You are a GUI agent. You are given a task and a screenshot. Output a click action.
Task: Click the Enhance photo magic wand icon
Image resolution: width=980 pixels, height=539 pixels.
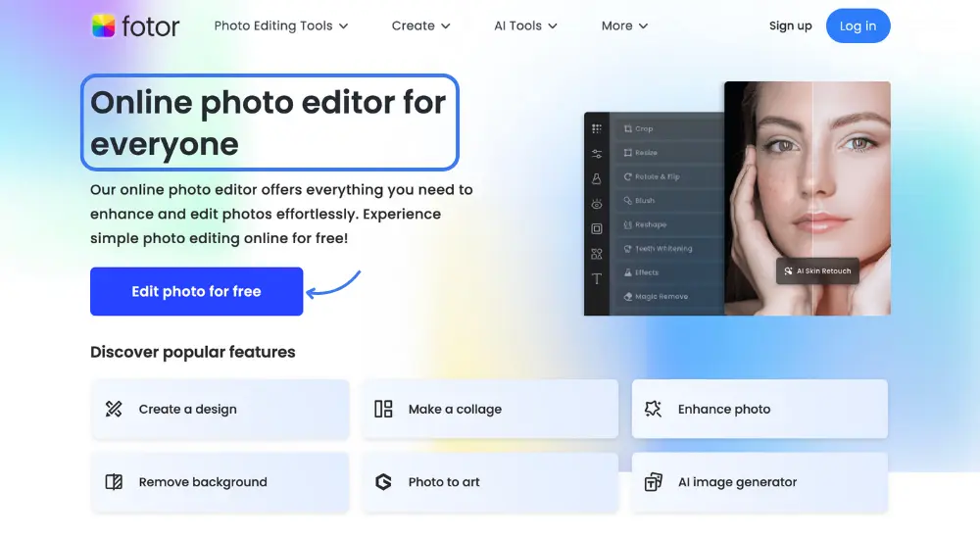click(x=653, y=409)
